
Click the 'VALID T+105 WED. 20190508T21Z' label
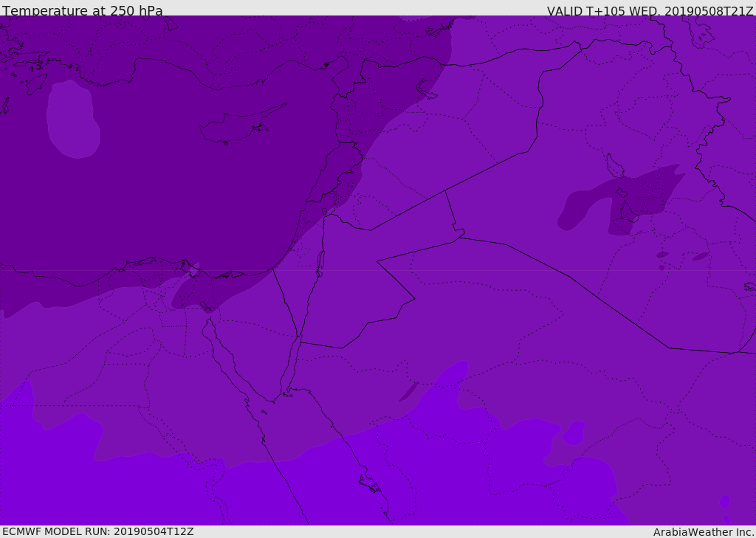(x=650, y=10)
